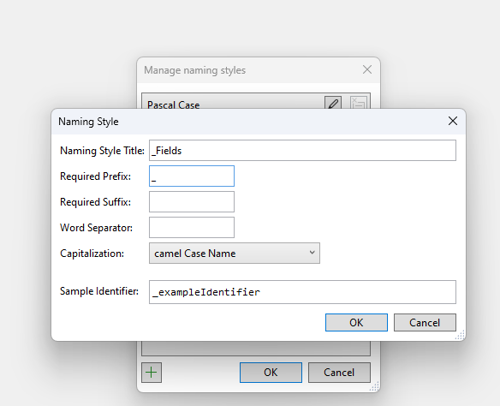Click the remove icon beside Pascal Case
Screen dimensions: 500x406
coord(358,103)
